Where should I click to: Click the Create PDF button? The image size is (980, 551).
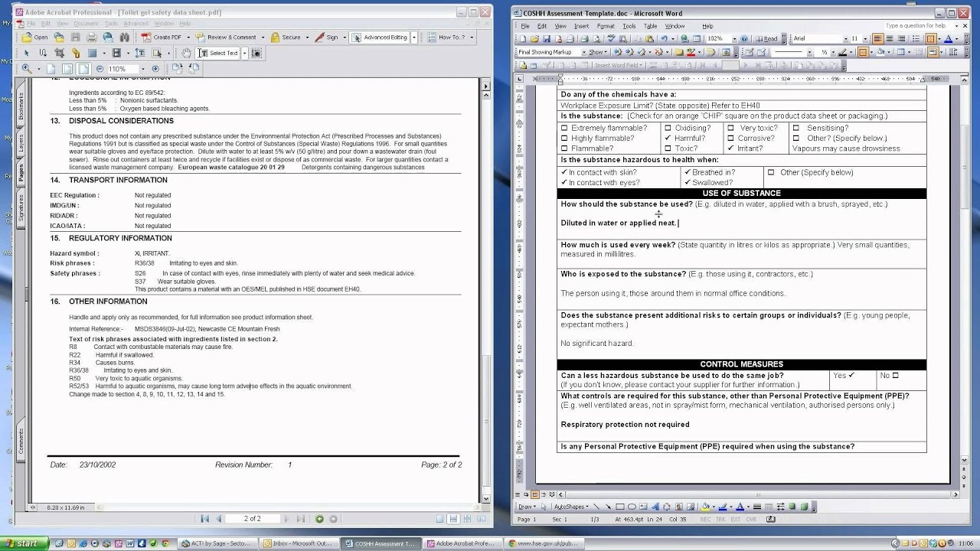(162, 37)
